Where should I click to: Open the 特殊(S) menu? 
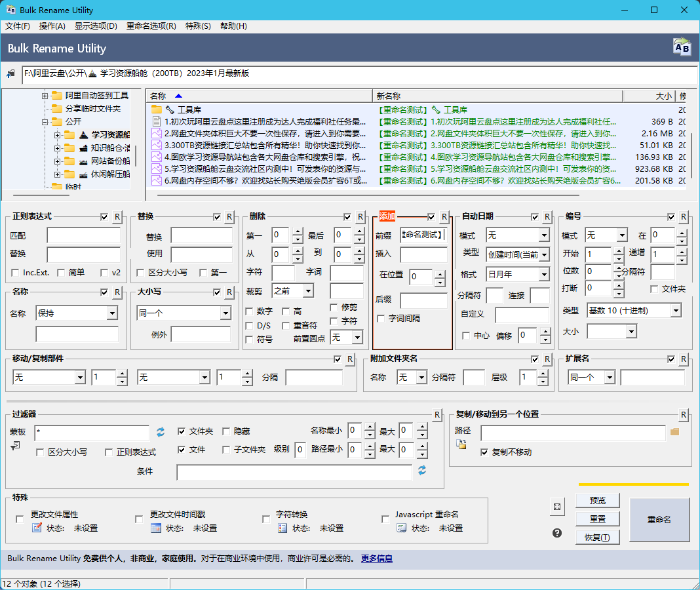point(198,26)
